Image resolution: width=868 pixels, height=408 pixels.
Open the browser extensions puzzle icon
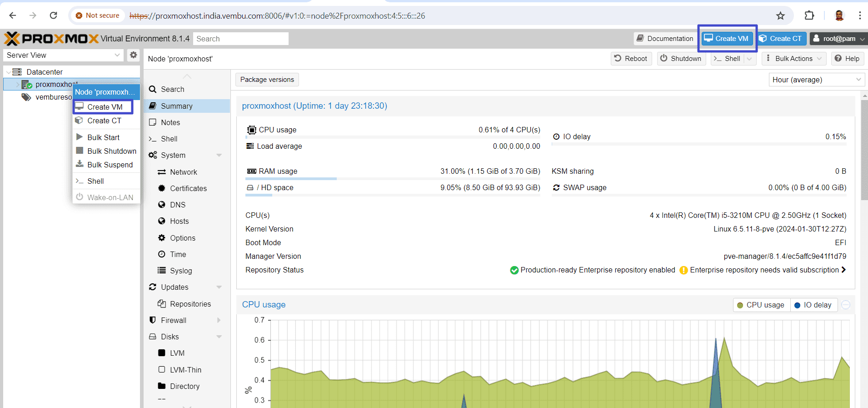coord(809,15)
